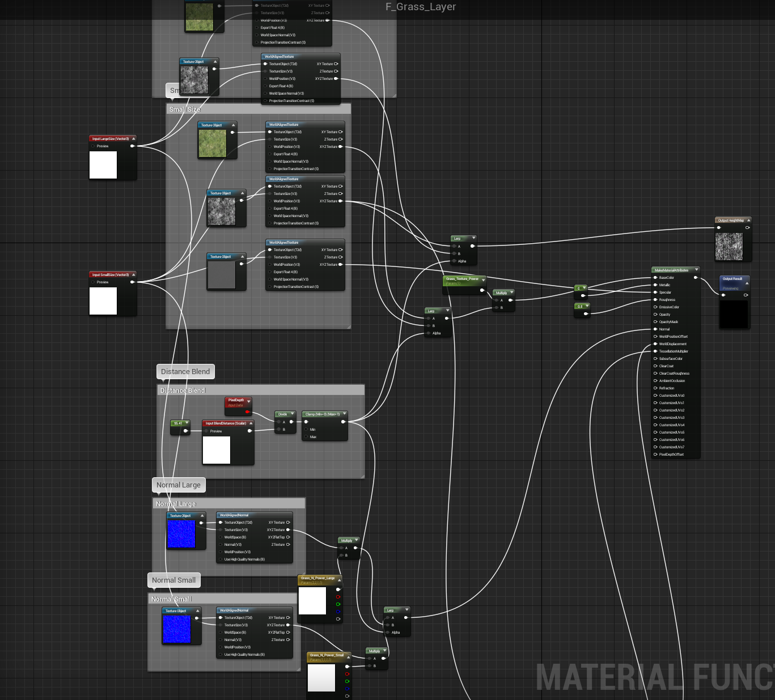Click the Roughness pin on MakeMaterialAttributes

click(655, 300)
